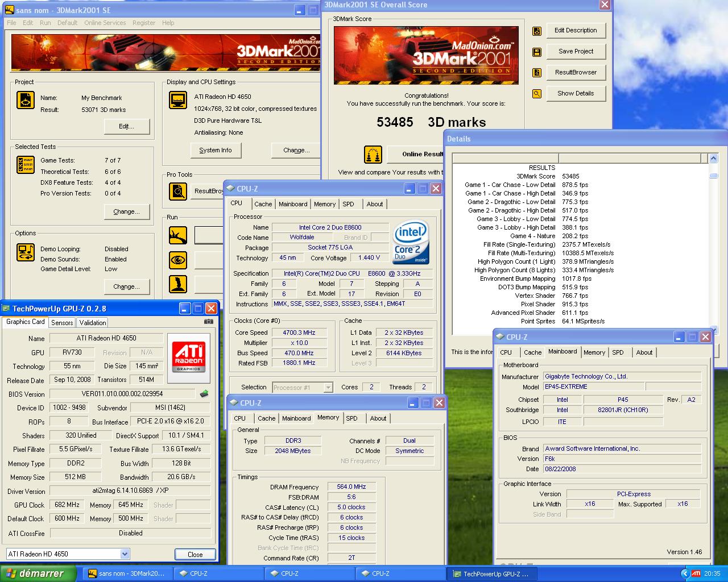
Task: Click the Driver Version field in GPU-Z
Action: coord(130,490)
